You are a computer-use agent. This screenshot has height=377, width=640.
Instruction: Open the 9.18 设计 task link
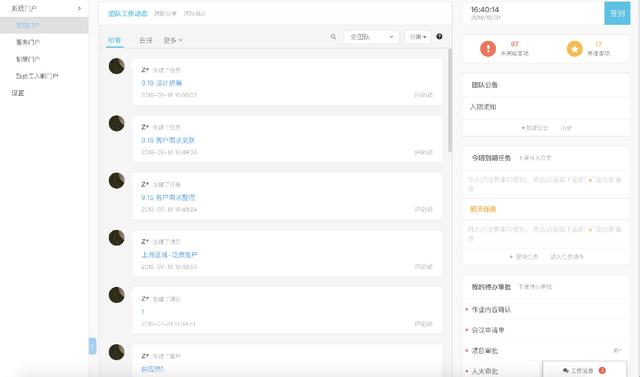[x=162, y=83]
